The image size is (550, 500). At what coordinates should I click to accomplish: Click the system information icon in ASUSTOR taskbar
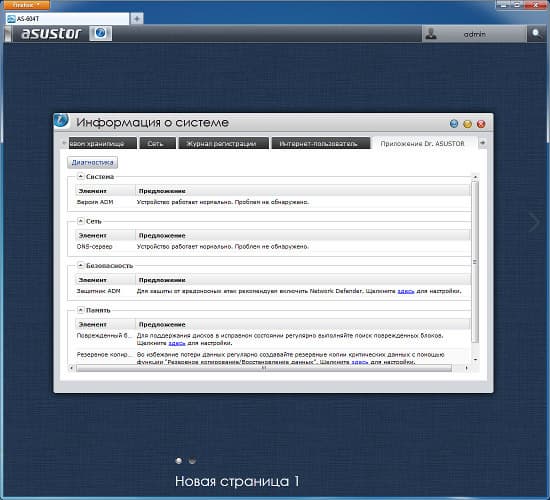click(101, 33)
